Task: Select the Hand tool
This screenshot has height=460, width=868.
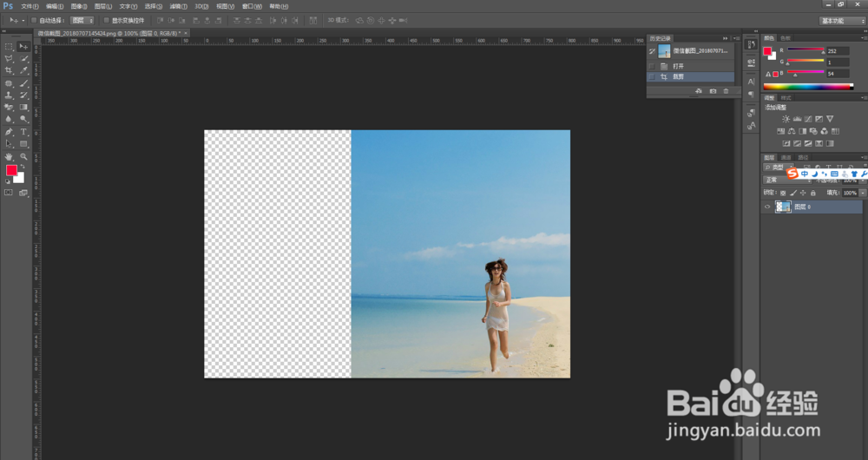Action: (9, 156)
